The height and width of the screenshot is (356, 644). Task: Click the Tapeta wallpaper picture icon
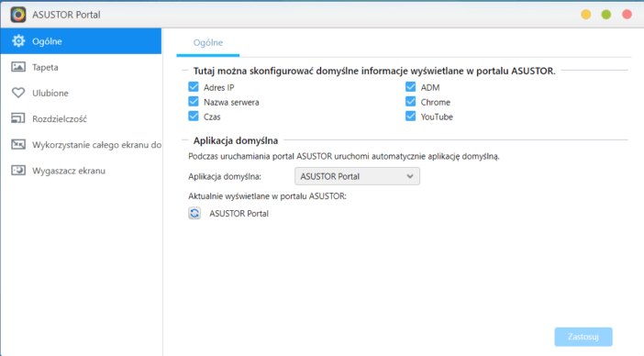click(x=18, y=67)
